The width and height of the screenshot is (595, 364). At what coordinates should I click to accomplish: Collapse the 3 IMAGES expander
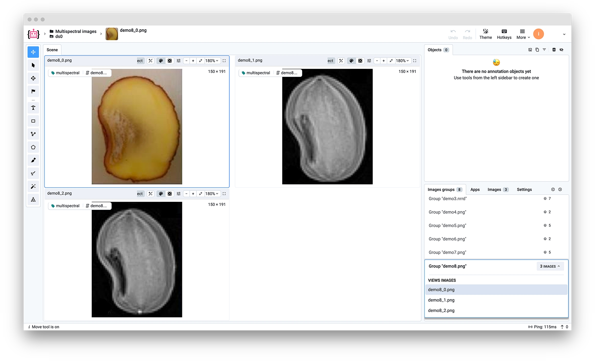[x=550, y=266]
